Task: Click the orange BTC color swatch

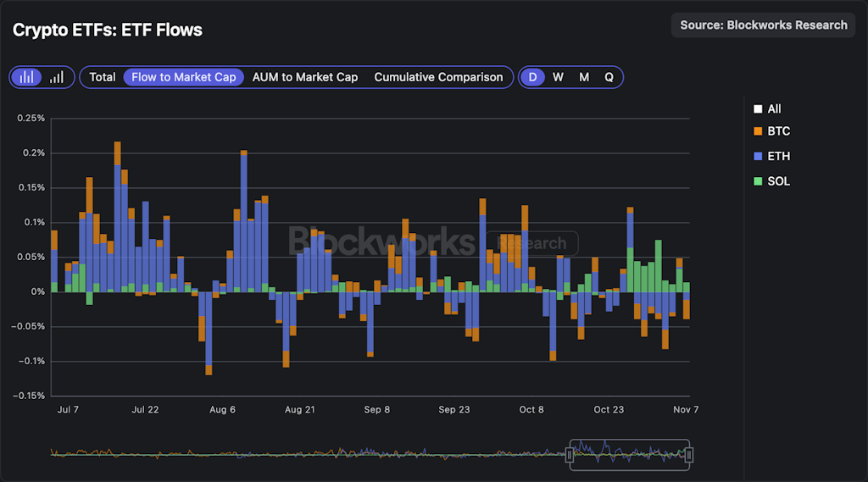Action: point(758,131)
